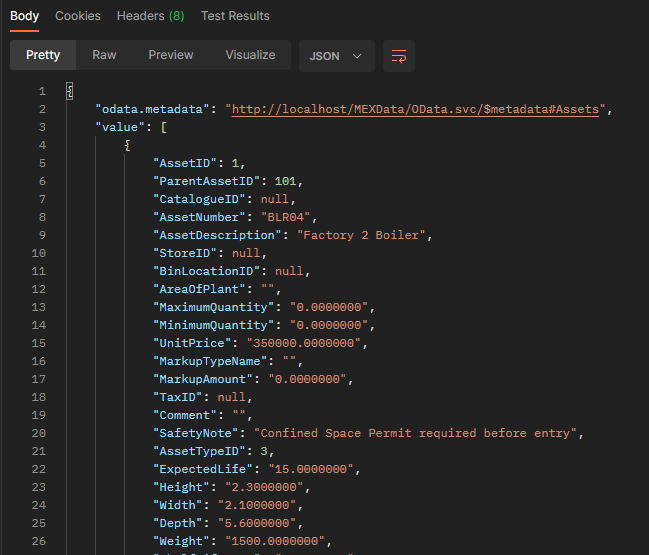Click the ParentAssetID value 101

coord(285,181)
